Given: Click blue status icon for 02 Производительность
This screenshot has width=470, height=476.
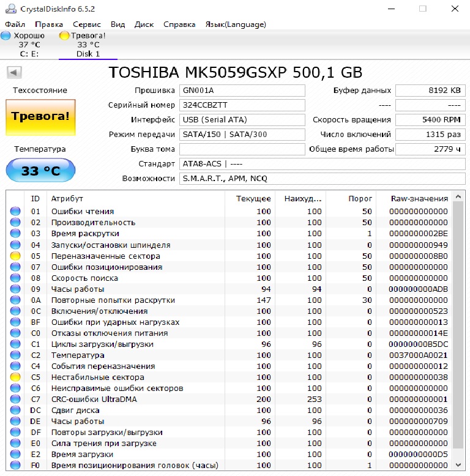Looking at the screenshot, I should pyautogui.click(x=15, y=222).
